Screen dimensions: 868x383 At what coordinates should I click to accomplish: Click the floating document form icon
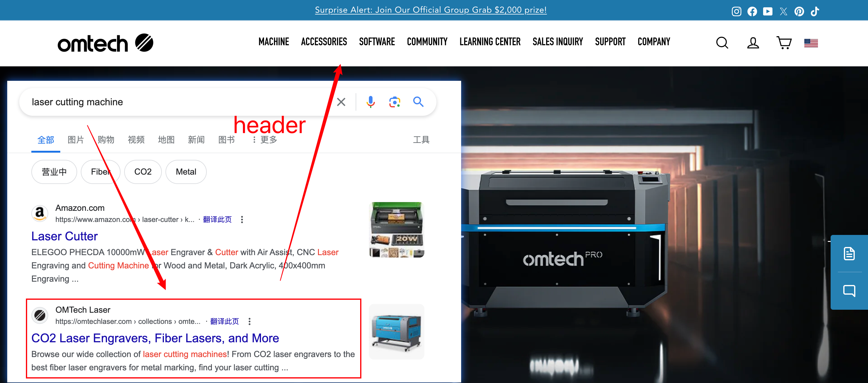[x=849, y=254]
